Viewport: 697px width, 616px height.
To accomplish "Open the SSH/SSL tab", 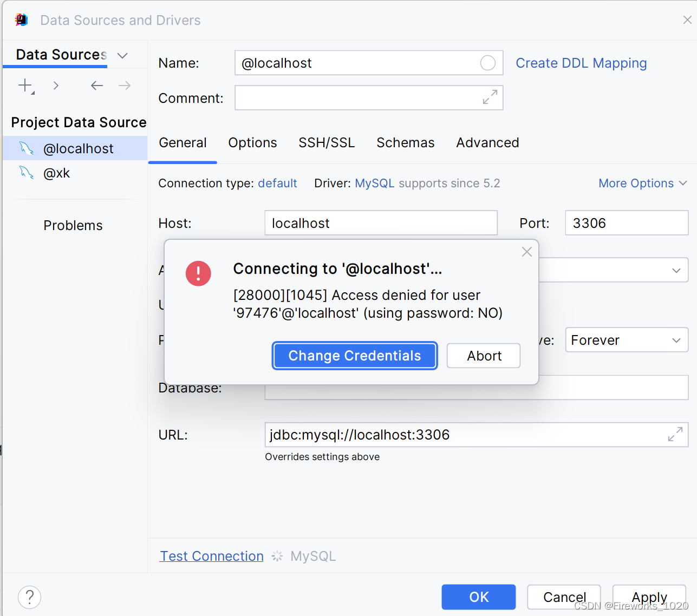I will coord(327,142).
